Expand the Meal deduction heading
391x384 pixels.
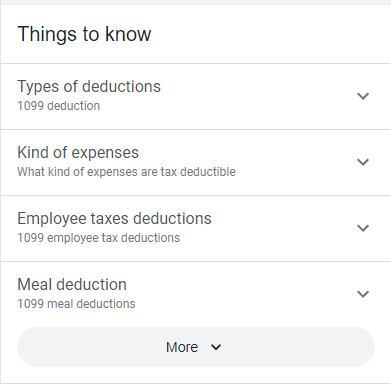point(72,284)
